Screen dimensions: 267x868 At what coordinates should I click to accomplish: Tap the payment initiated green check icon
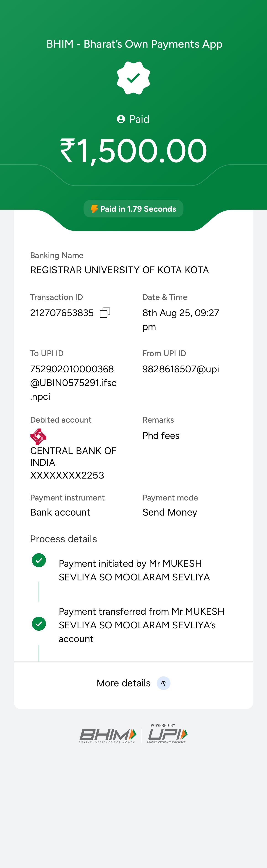(x=39, y=560)
